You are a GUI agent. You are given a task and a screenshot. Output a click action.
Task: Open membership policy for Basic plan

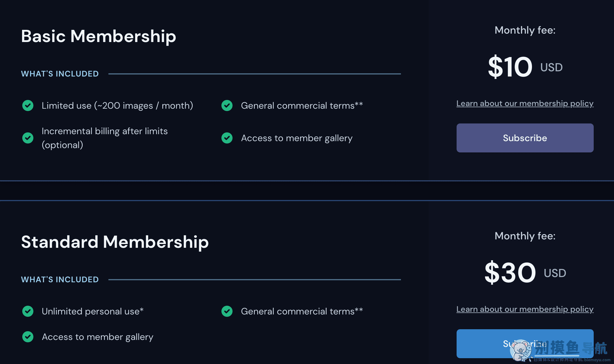(525, 103)
